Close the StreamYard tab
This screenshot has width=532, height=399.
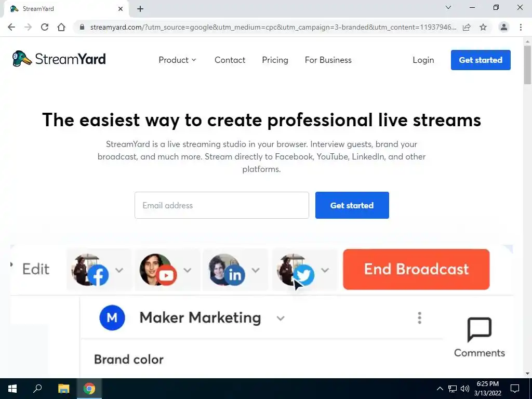coord(121,9)
